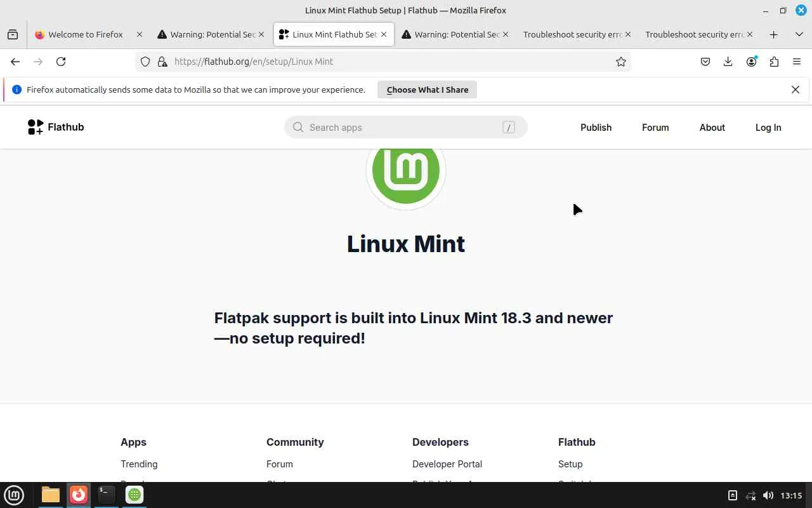Select the first Troubleshoot security error tab
The width and height of the screenshot is (812, 508).
pyautogui.click(x=572, y=34)
